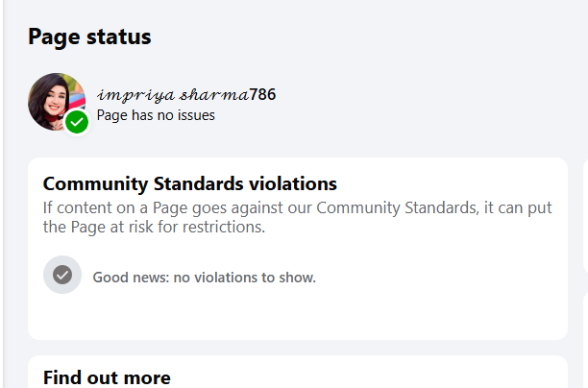Click the '786' digits in page name

[x=263, y=94]
